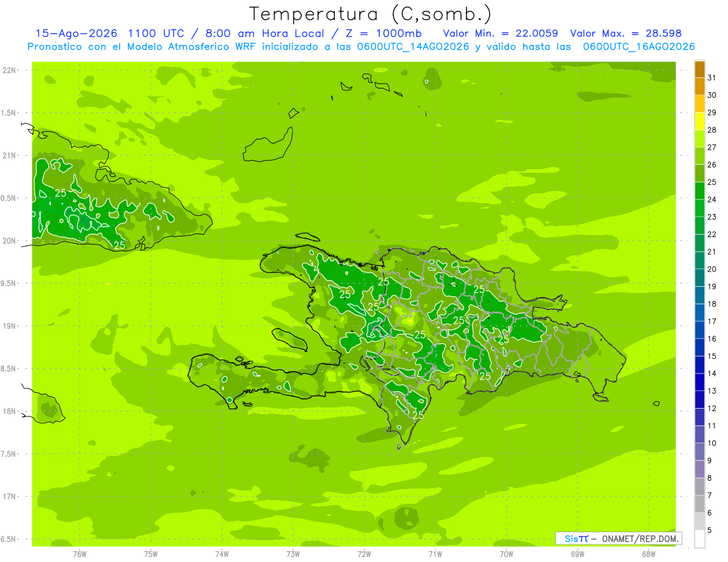This screenshot has width=728, height=562.
Task: Click the color scale value '8'
Action: pyautogui.click(x=710, y=478)
